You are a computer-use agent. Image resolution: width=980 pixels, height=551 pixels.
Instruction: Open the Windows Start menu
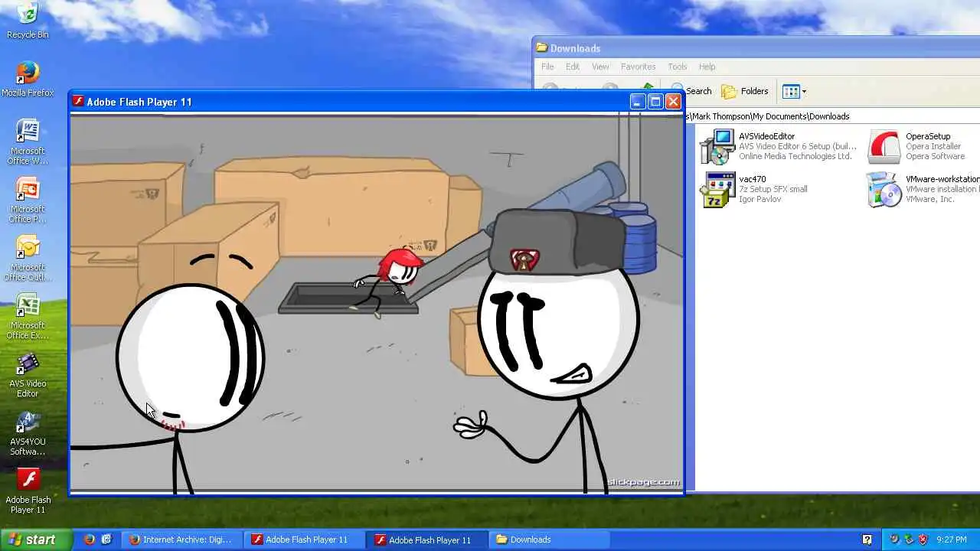tap(36, 540)
